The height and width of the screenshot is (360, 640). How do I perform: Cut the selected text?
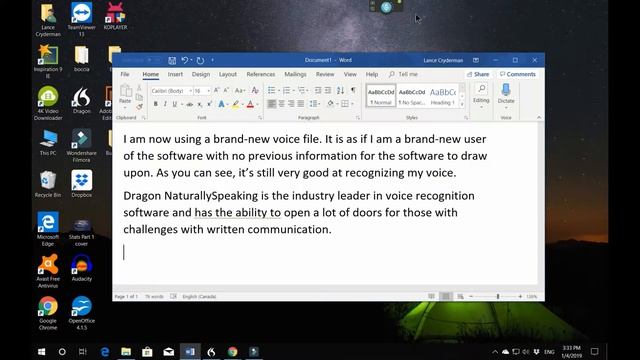pyautogui.click(x=139, y=88)
